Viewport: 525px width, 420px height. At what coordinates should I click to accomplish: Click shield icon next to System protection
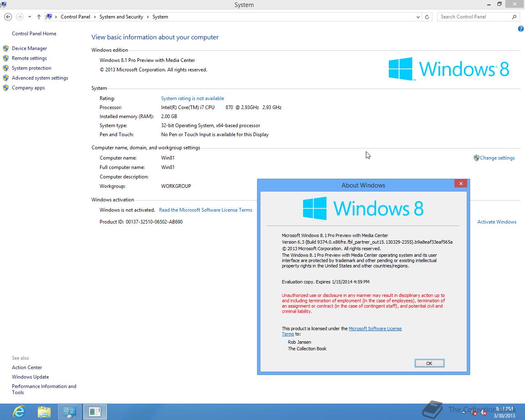[6, 68]
